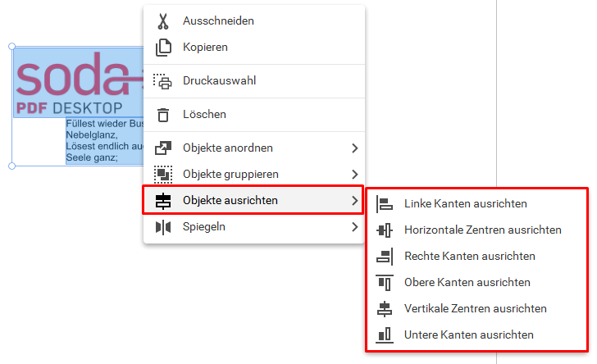Open the Objekte ausrichten submenu arrow
Viewport: 597px width, 364px height.
pos(354,201)
